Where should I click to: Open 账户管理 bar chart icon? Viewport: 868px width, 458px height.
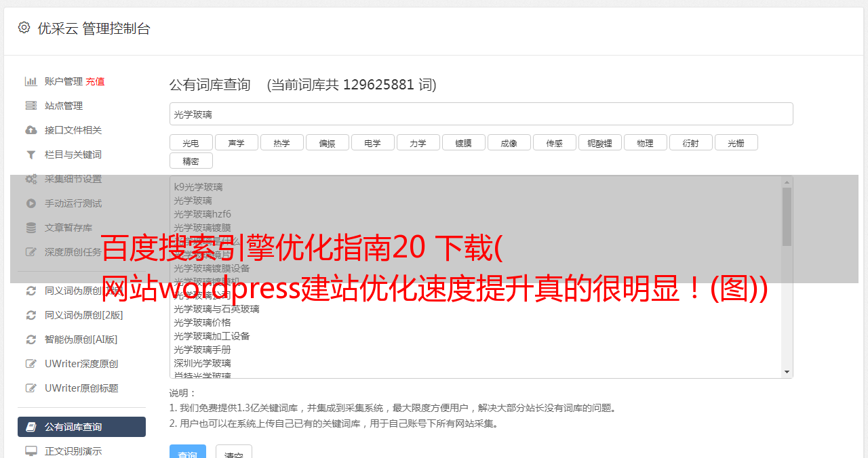(x=31, y=81)
